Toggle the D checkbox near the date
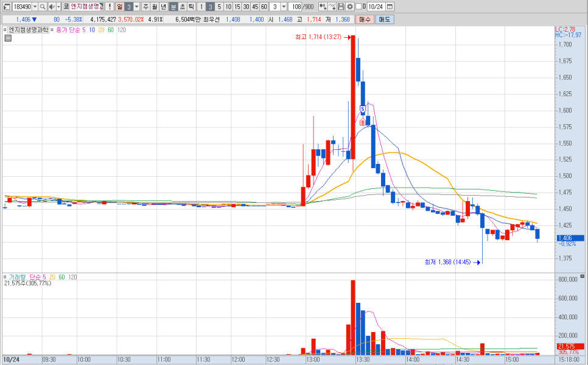 [359, 6]
